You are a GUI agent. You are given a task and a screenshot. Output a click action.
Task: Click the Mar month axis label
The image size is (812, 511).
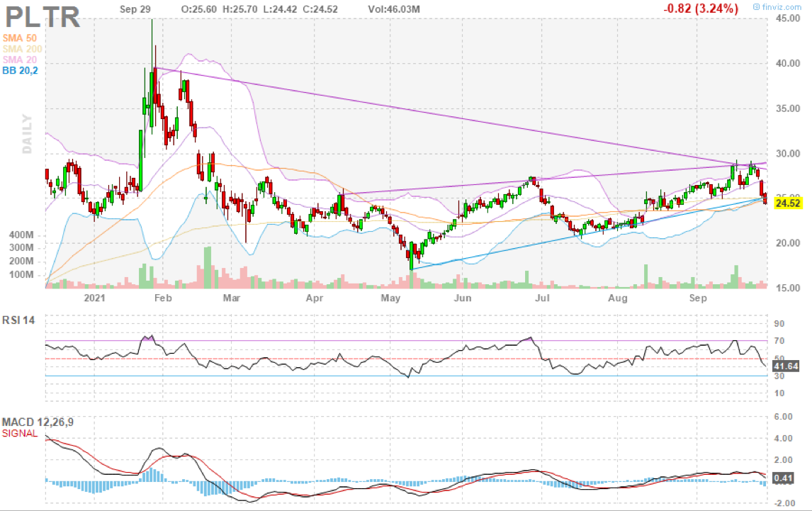click(232, 298)
